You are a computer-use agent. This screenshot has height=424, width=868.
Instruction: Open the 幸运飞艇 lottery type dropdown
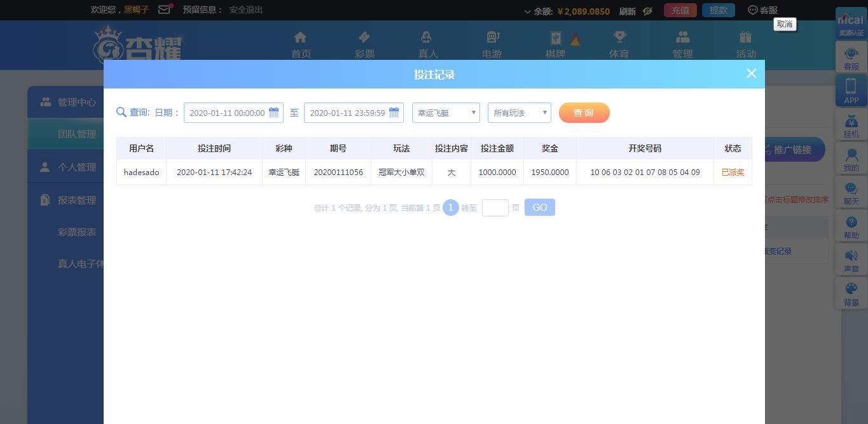pyautogui.click(x=446, y=113)
